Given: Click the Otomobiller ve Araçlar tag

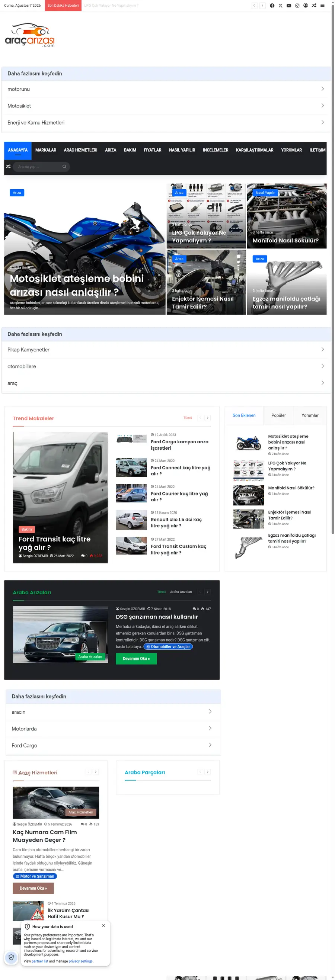Looking at the screenshot, I should 168,647.
